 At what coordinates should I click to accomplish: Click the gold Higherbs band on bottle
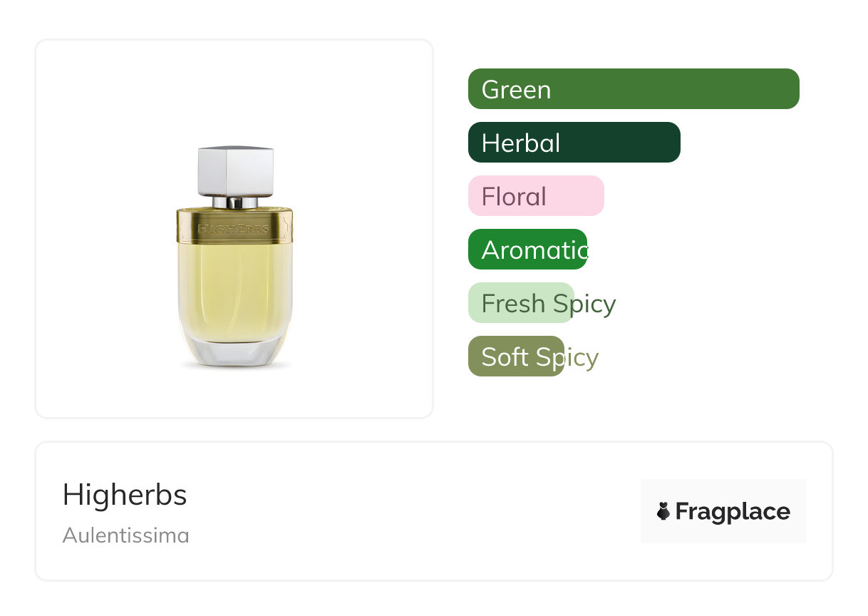(234, 227)
